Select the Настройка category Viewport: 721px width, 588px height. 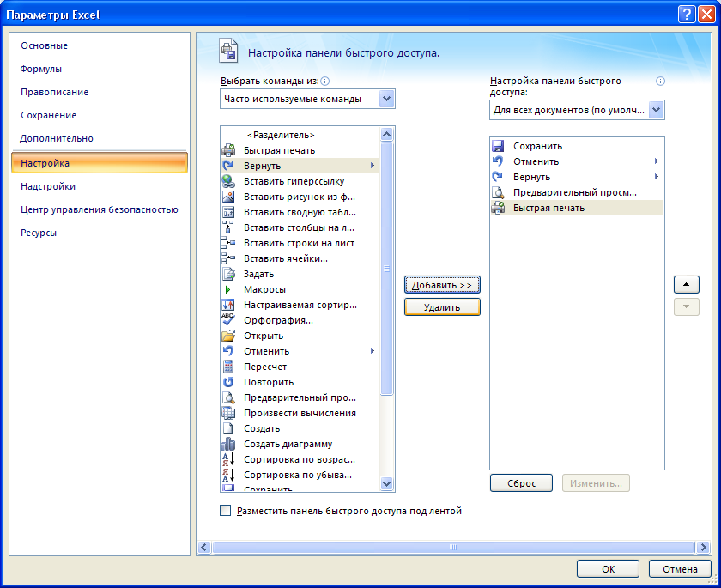100,163
